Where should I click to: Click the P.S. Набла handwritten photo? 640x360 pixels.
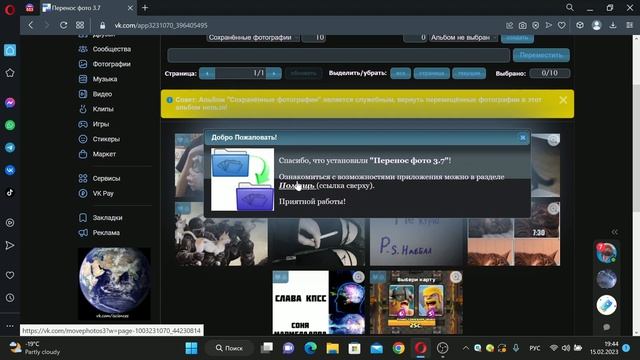(416, 242)
